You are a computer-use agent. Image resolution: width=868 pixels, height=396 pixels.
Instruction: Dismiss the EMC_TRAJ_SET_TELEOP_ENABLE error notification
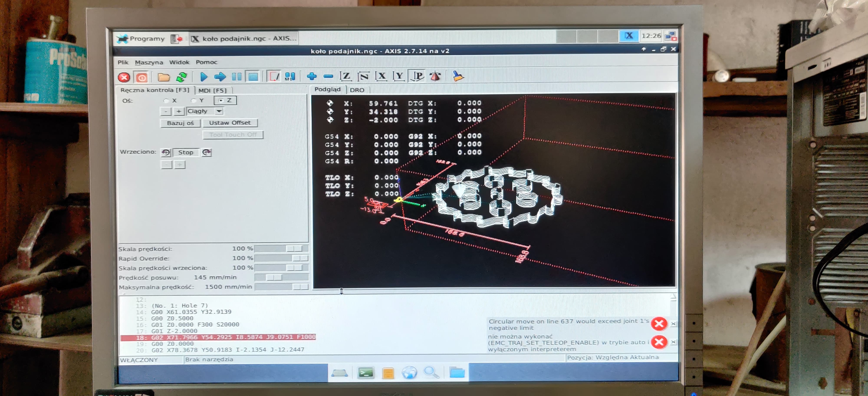(x=673, y=342)
